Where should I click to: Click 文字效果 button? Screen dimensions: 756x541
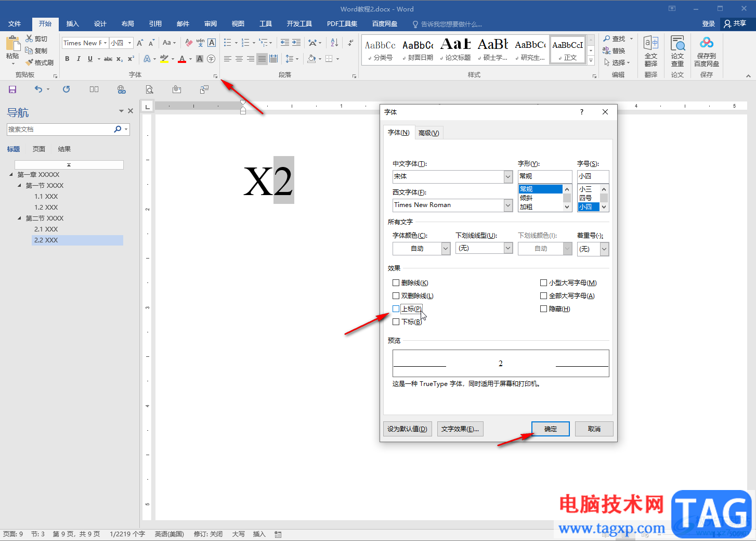[460, 429]
